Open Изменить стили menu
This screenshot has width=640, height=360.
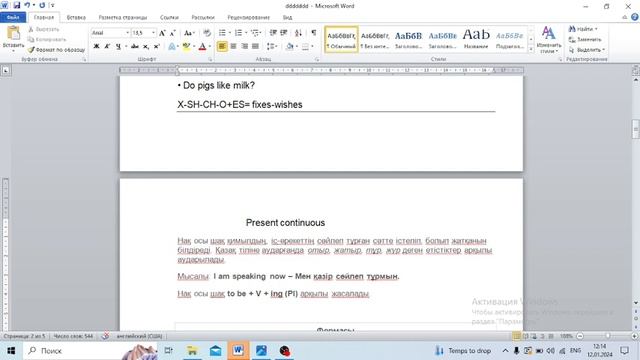[549, 40]
